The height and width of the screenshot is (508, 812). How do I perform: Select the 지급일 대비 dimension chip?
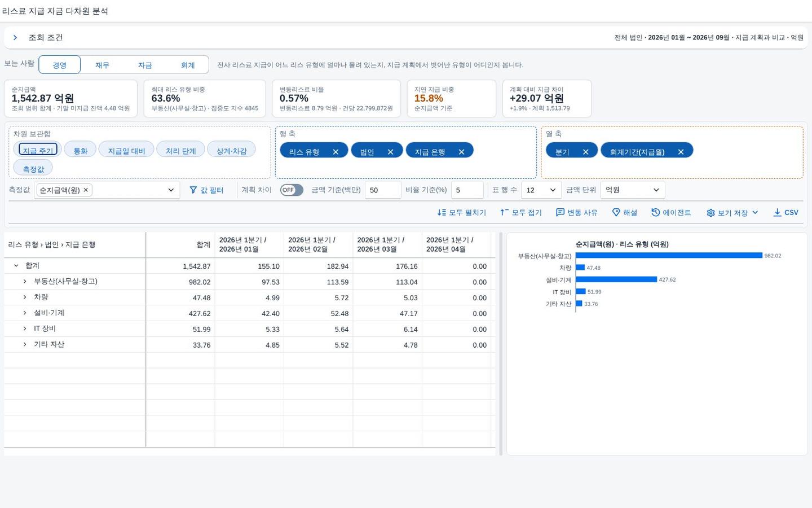126,150
